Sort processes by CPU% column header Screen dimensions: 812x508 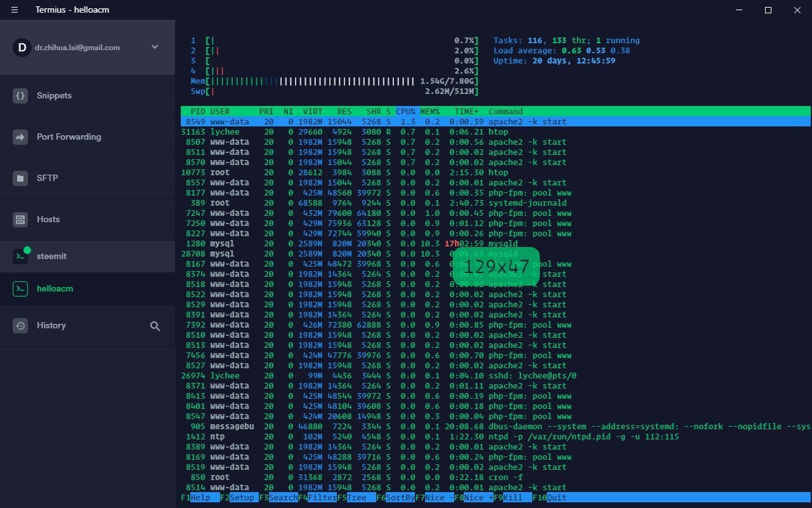click(405, 112)
